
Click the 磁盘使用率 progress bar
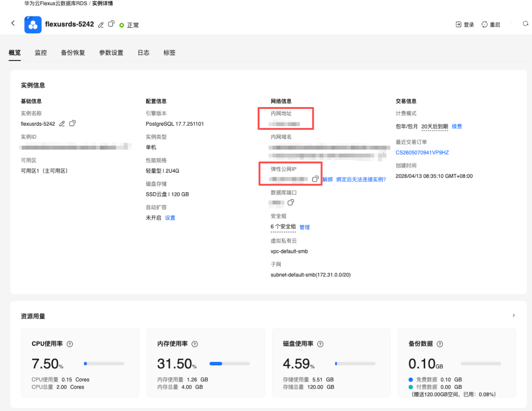[355, 364]
